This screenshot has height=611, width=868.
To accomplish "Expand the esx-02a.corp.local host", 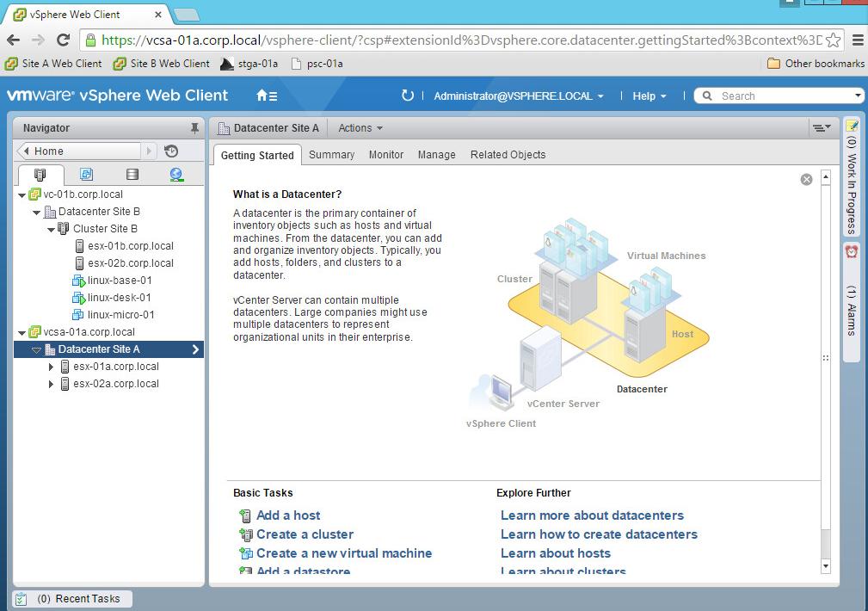I will (51, 384).
